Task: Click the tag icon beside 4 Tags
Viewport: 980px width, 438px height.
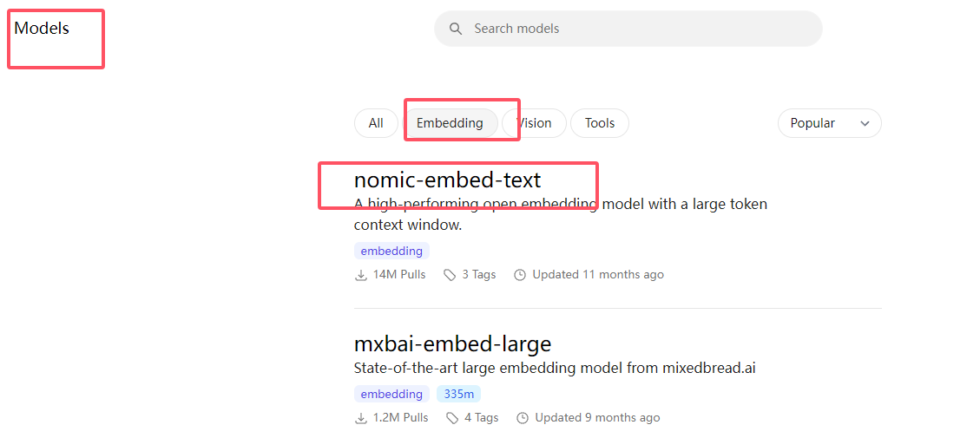Action: pos(452,418)
